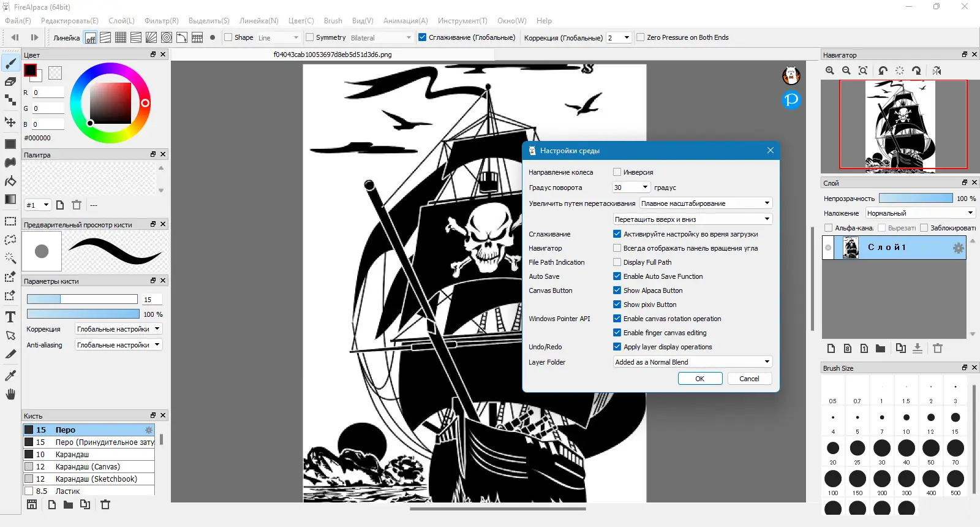The height and width of the screenshot is (527, 980).
Task: Enable the grid snap ruler
Action: 121,37
